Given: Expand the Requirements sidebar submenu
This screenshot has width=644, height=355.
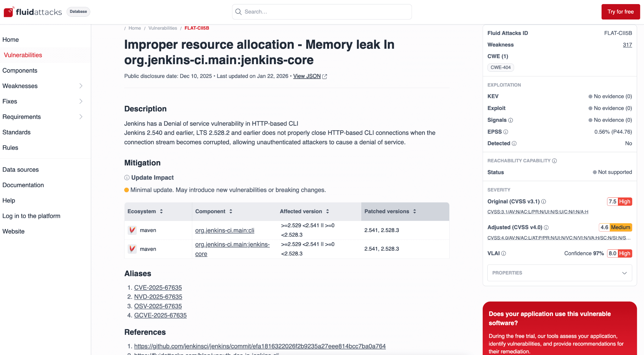Looking at the screenshot, I should 81,117.
